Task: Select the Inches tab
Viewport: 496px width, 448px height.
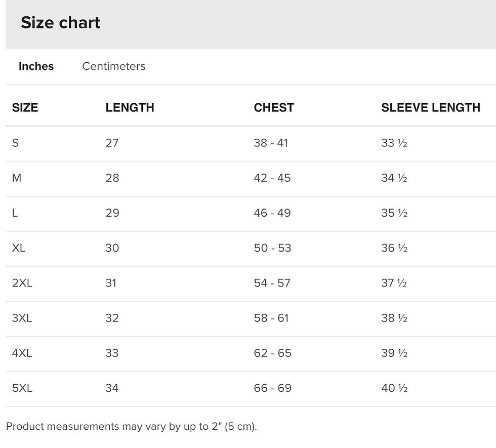Action: coord(36,66)
